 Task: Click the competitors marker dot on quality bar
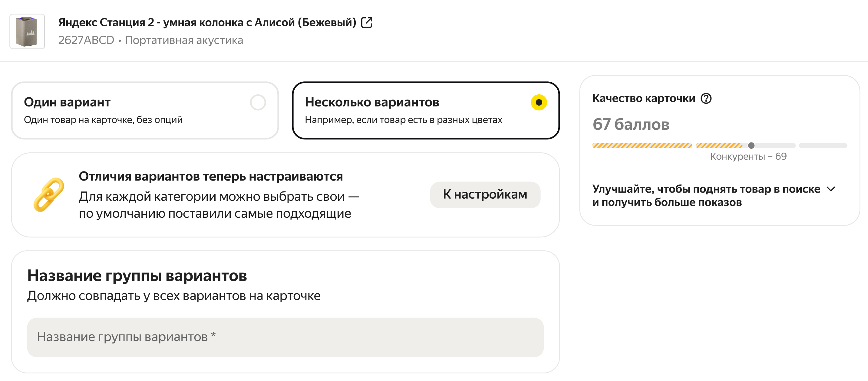[x=751, y=146]
